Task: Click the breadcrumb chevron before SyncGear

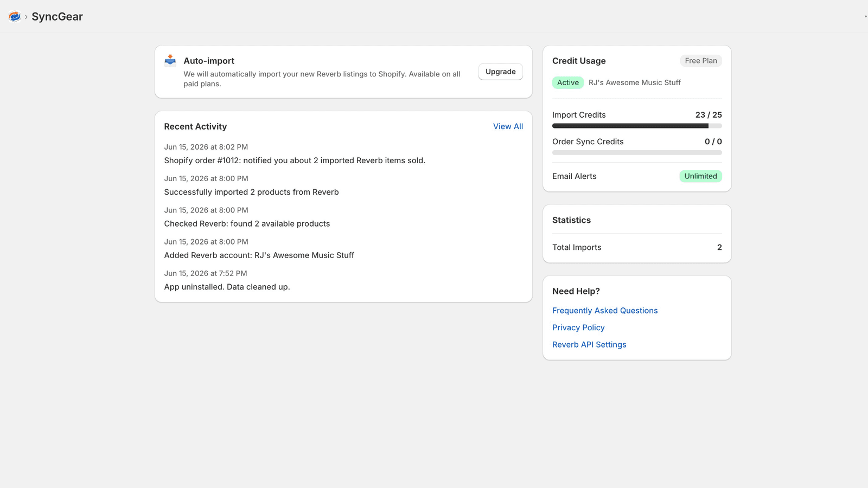Action: click(x=26, y=17)
